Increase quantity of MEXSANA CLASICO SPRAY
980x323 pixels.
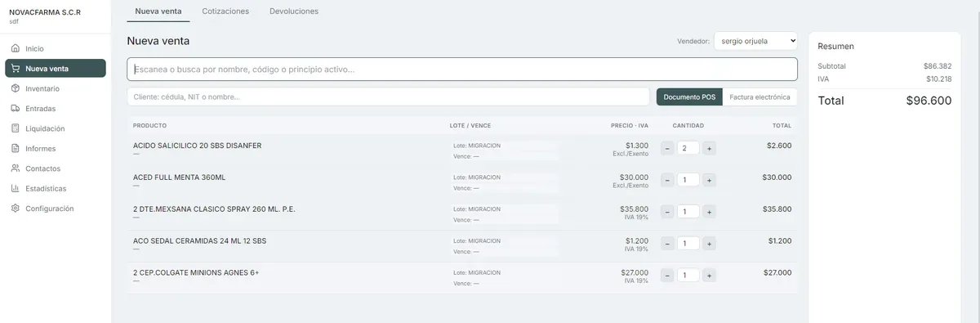click(x=710, y=212)
